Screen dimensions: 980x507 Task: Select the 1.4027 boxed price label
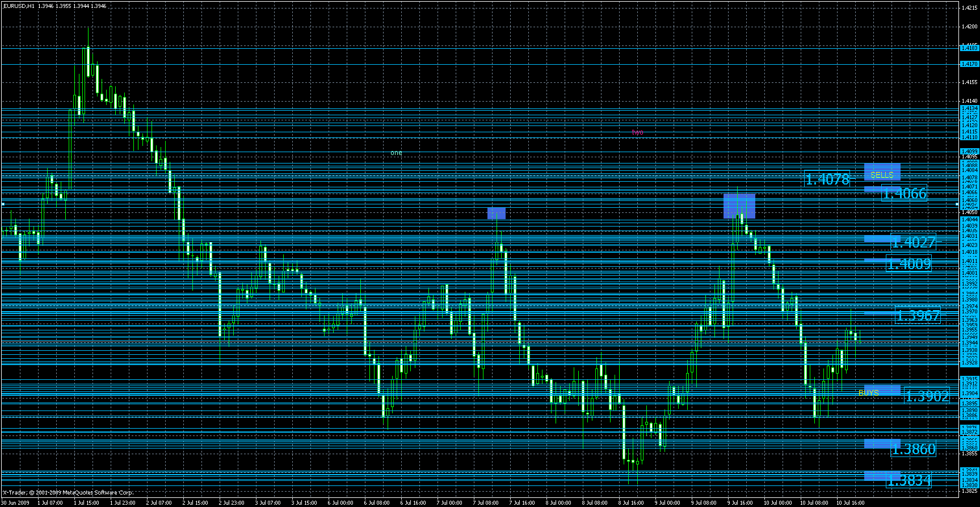coord(913,242)
